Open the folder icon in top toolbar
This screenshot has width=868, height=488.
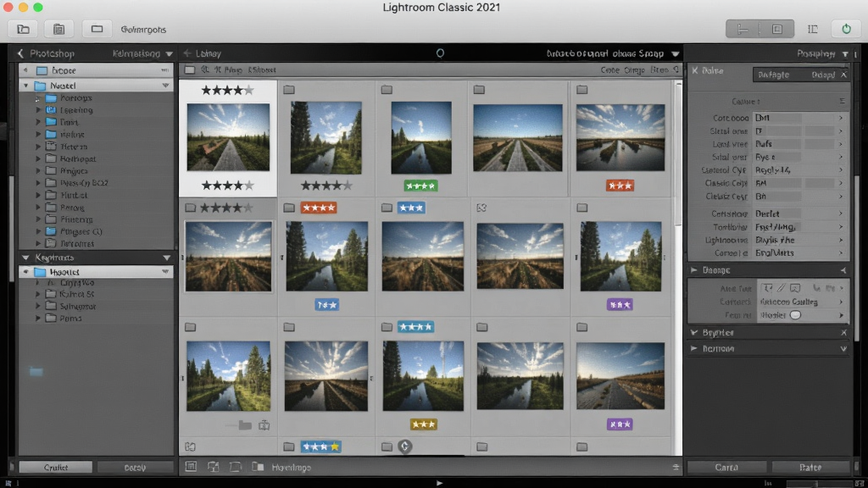pos(23,29)
